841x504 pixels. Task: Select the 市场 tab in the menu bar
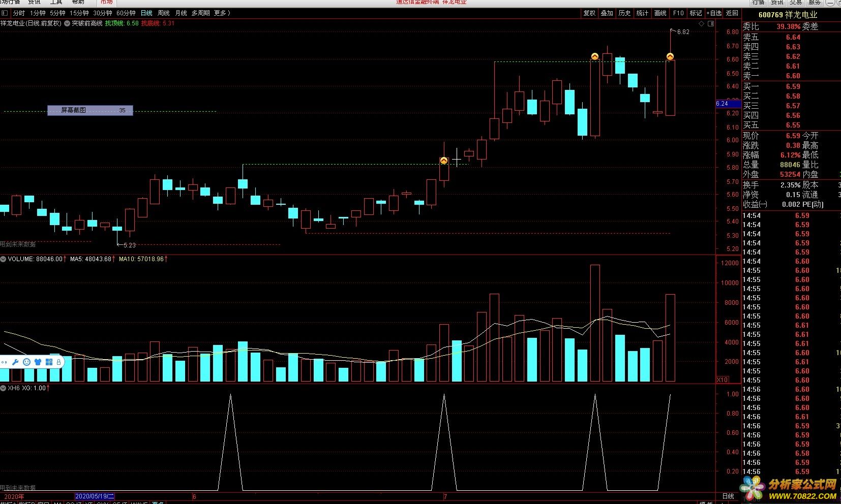tap(107, 2)
